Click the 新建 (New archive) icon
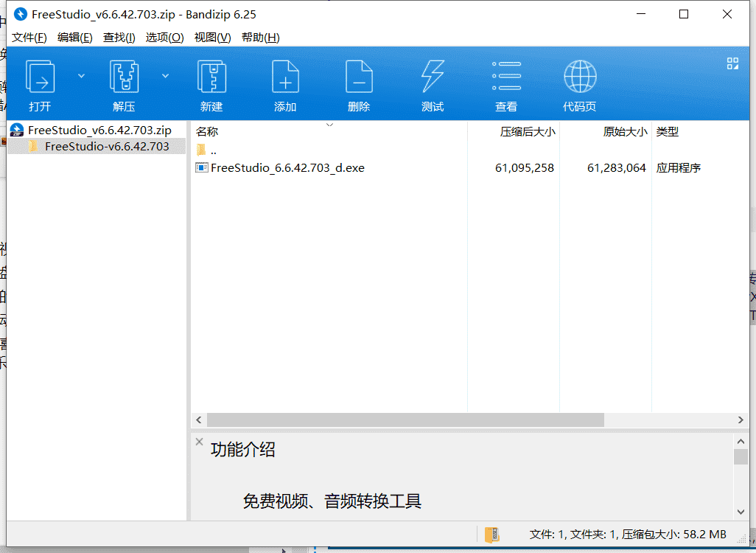756x553 pixels. pyautogui.click(x=211, y=76)
